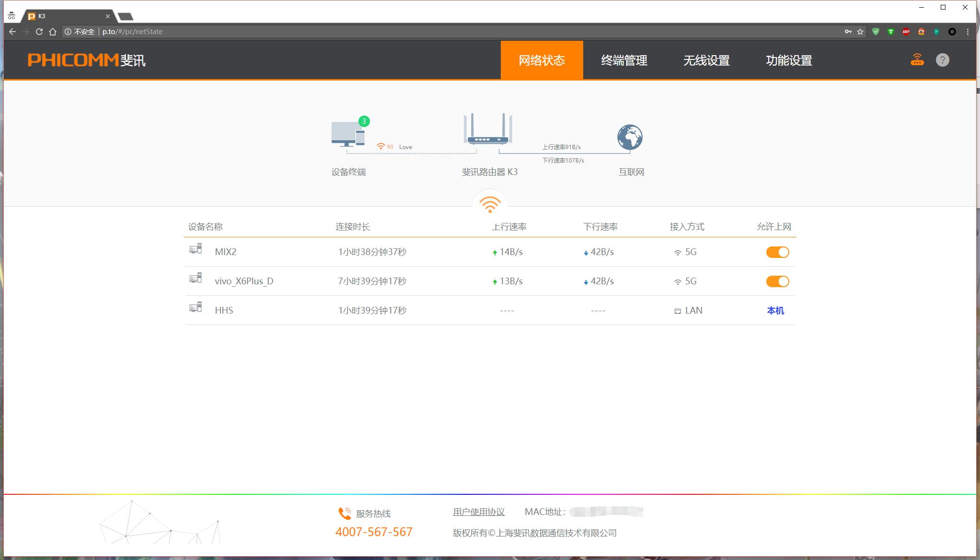Image resolution: width=980 pixels, height=560 pixels.
Task: Click the PHICOMM斐讯 logo
Action: (x=87, y=60)
